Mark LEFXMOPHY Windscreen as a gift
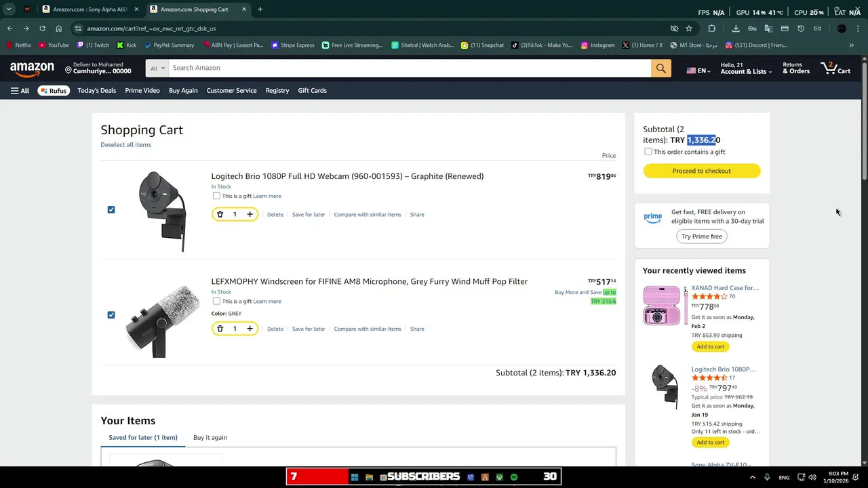The height and width of the screenshot is (488, 868). point(216,301)
